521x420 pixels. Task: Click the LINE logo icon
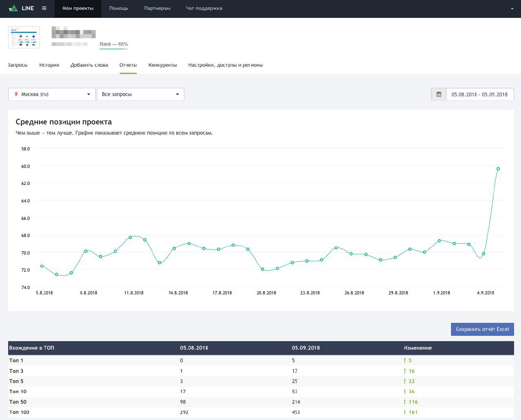(13, 9)
